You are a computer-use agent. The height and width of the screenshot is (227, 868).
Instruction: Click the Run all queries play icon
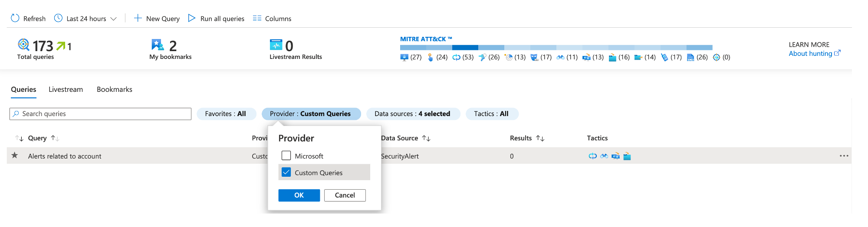tap(191, 18)
